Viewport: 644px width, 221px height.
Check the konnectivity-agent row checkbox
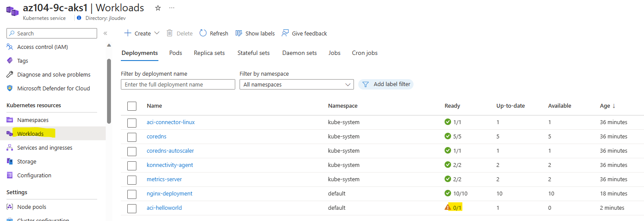click(x=132, y=166)
